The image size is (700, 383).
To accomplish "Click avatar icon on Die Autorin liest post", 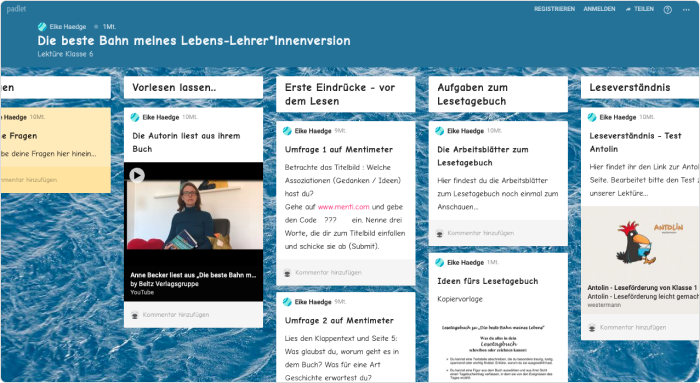I will 135,117.
